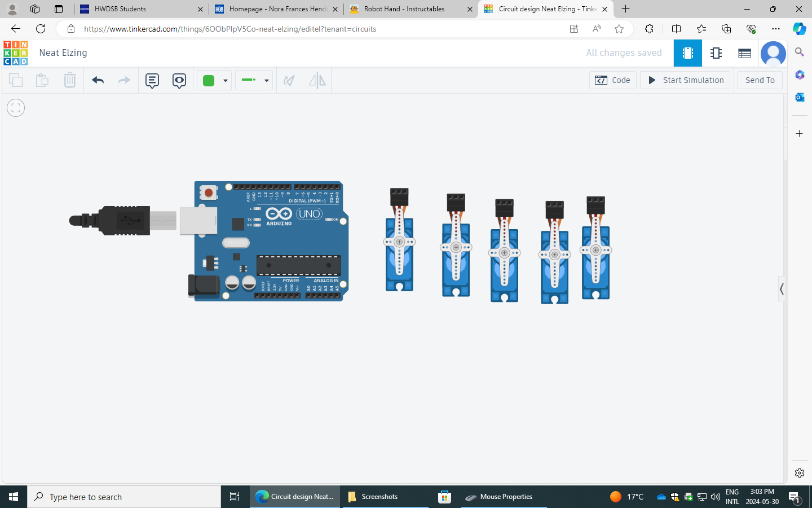Screen dimensions: 812x508
Task: Refresh the page
Action: (x=41, y=29)
